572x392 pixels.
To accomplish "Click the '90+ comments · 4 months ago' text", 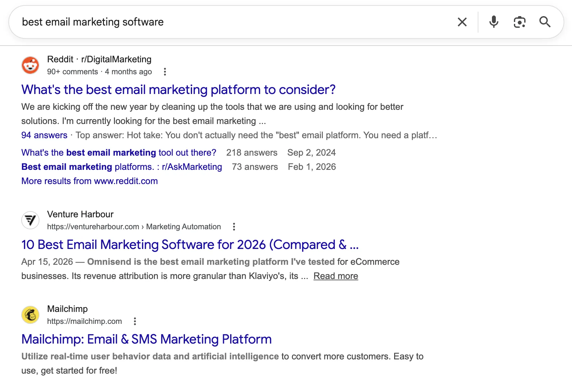I will click(99, 72).
